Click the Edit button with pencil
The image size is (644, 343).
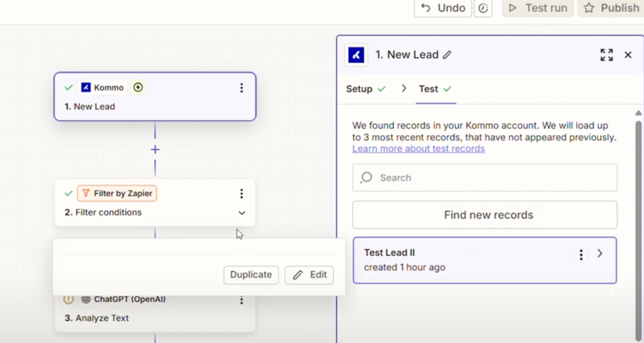[x=309, y=275]
